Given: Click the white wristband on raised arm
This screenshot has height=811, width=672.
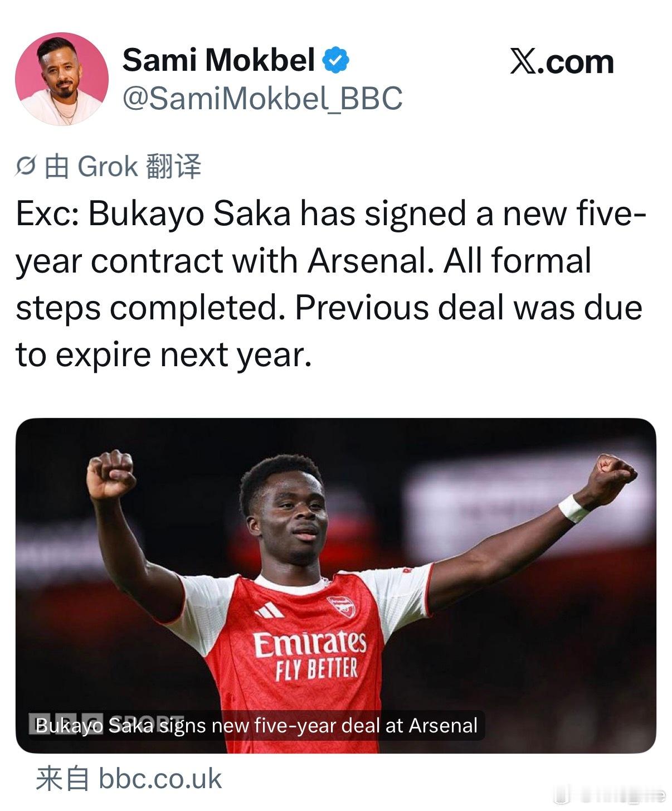Looking at the screenshot, I should (573, 508).
